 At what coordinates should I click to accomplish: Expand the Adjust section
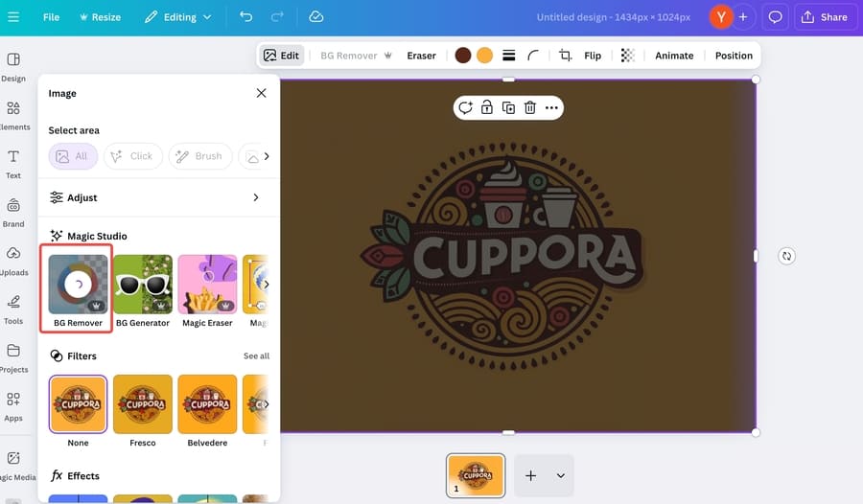[154, 197]
